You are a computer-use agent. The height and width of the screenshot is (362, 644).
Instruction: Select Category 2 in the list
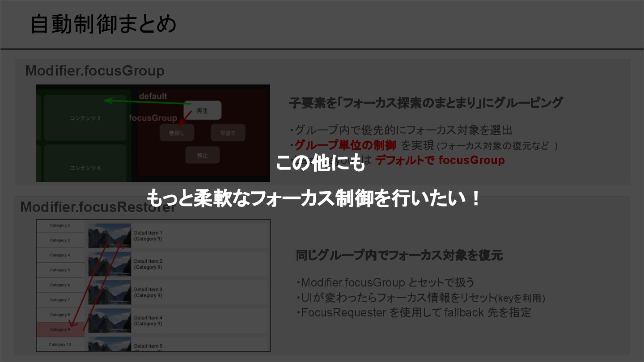[x=60, y=226]
